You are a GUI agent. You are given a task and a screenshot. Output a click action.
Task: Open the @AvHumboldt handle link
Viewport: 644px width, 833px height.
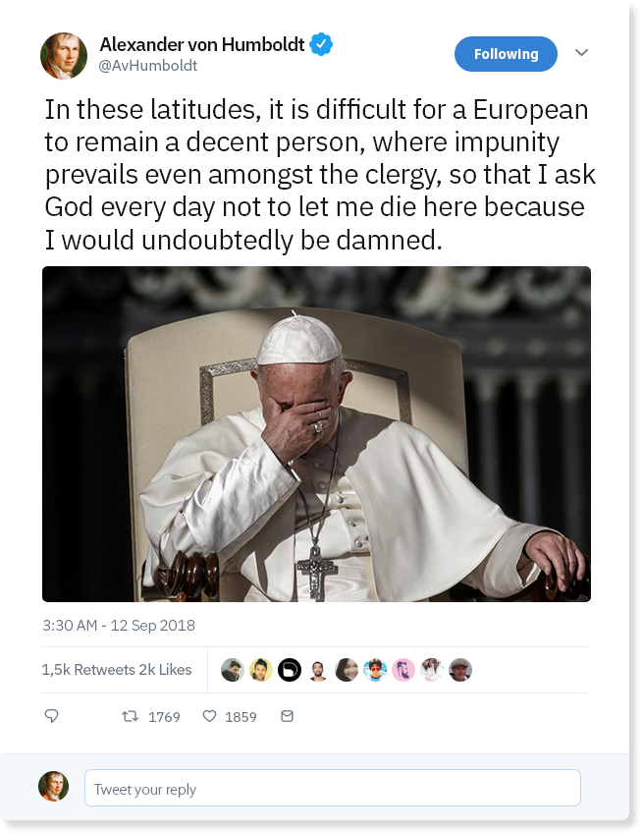tap(148, 66)
